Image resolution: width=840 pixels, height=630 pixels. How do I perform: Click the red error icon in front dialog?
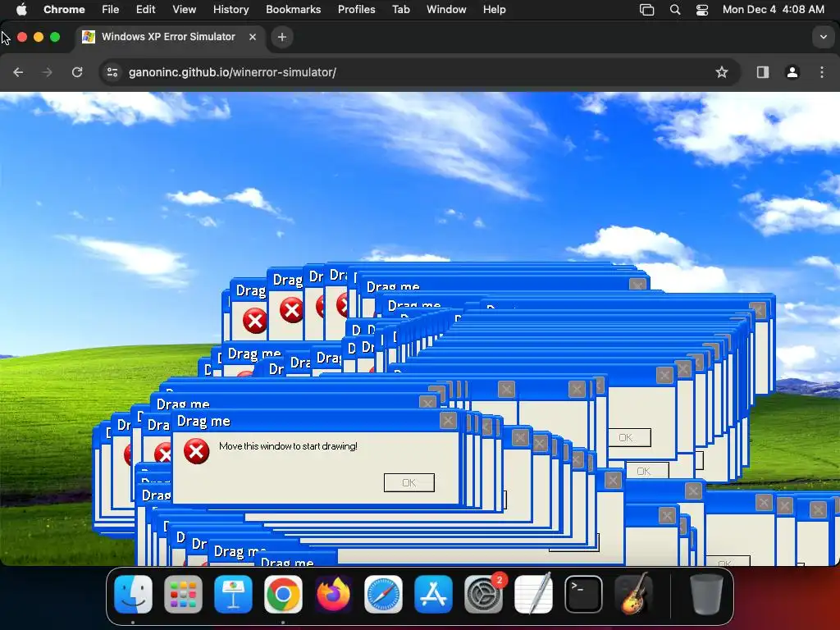pos(196,451)
